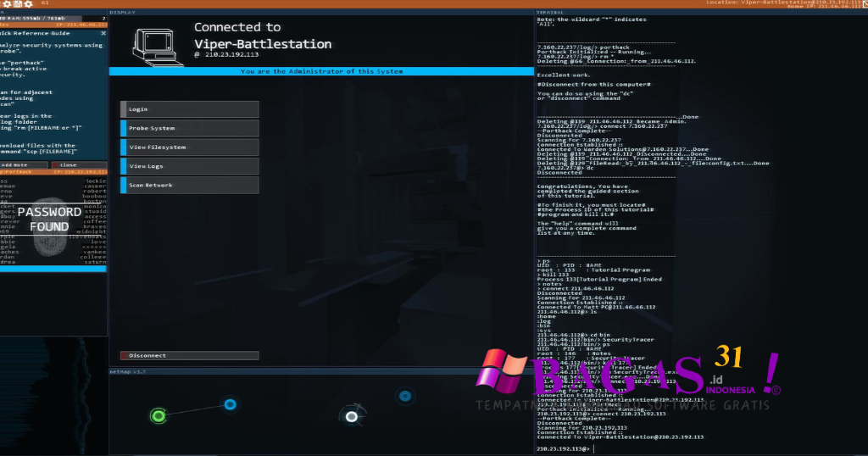Click the PortHack module orange header bar
The width and height of the screenshot is (868, 456).
pos(53,172)
